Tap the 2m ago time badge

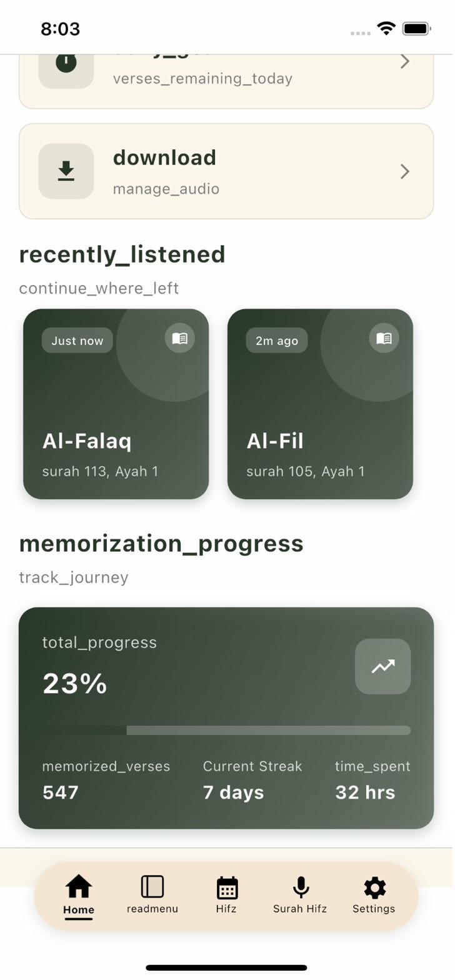[277, 341]
